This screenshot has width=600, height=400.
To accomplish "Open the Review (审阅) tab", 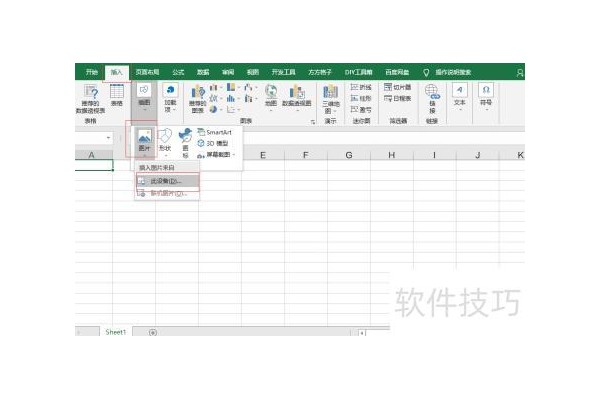I will [x=228, y=72].
